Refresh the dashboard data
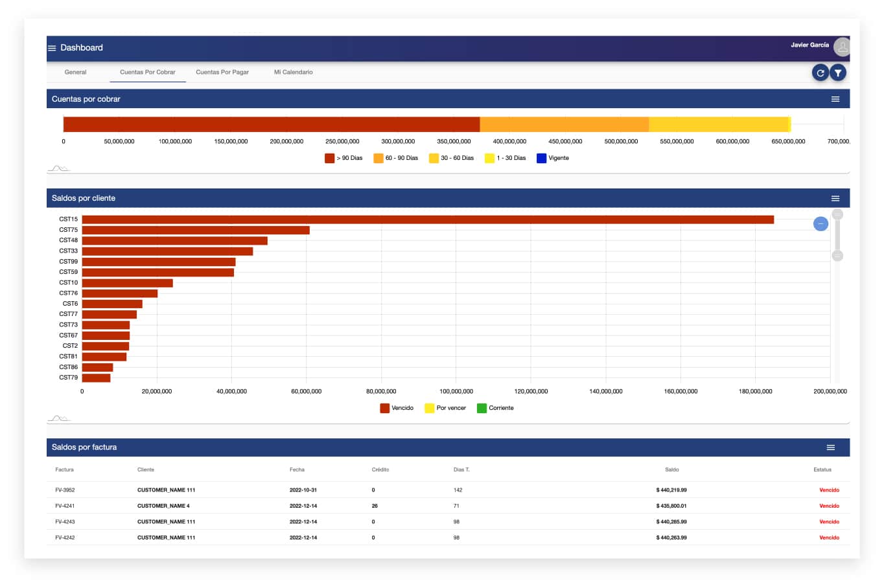Viewport: 884px width, 588px height. tap(820, 72)
